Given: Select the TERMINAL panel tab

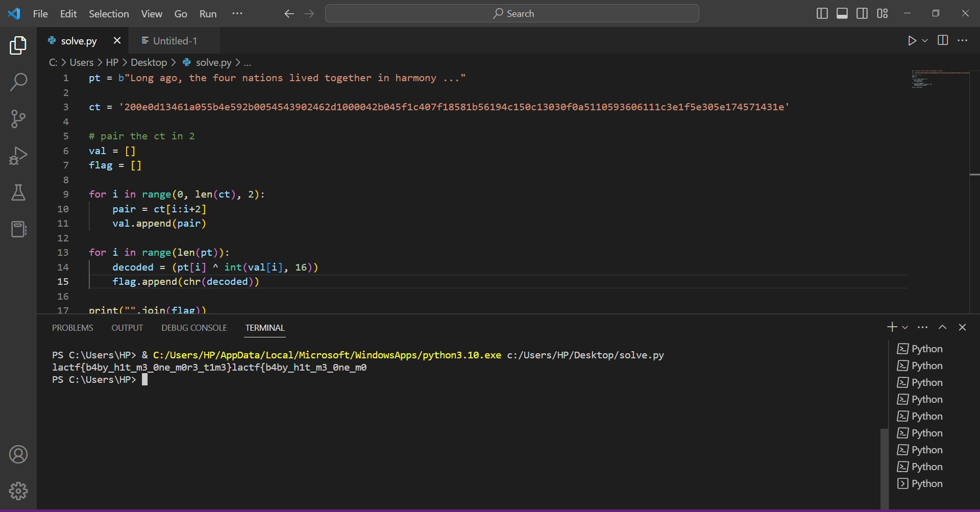Looking at the screenshot, I should coord(265,328).
